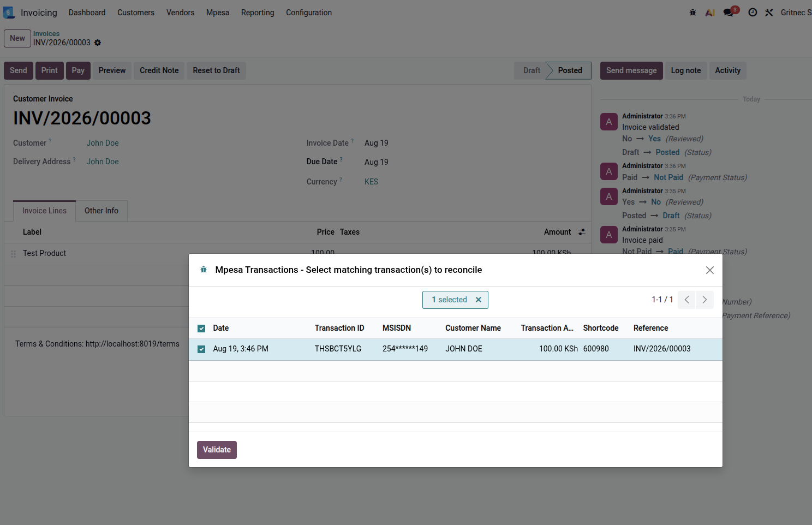This screenshot has height=525, width=812.
Task: Click the Pay button
Action: (x=78, y=70)
